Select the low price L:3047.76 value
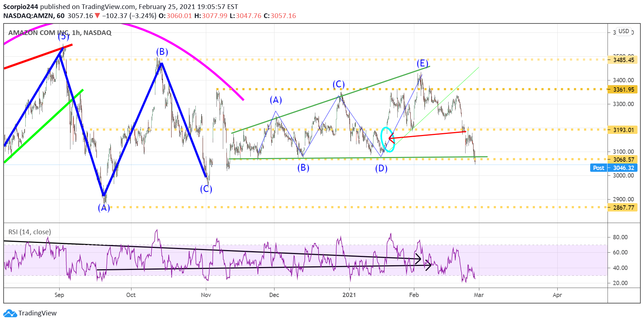The width and height of the screenshot is (644, 323). pyautogui.click(x=246, y=16)
